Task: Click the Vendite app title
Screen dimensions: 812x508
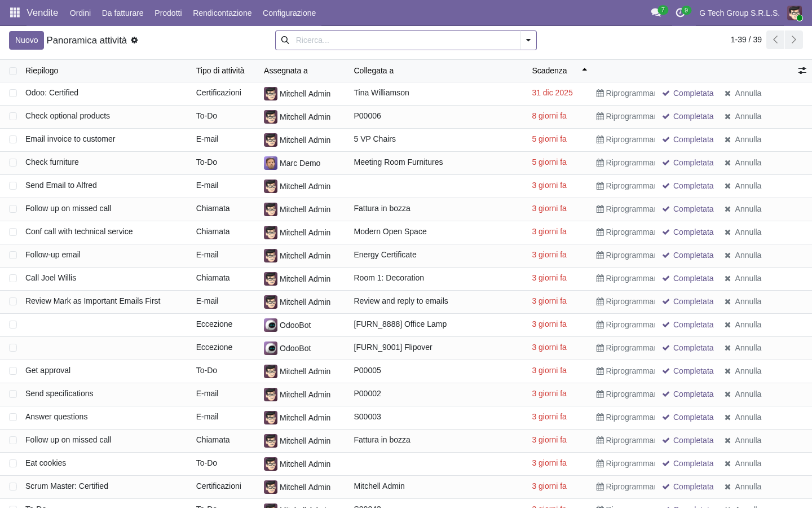Action: tap(42, 12)
